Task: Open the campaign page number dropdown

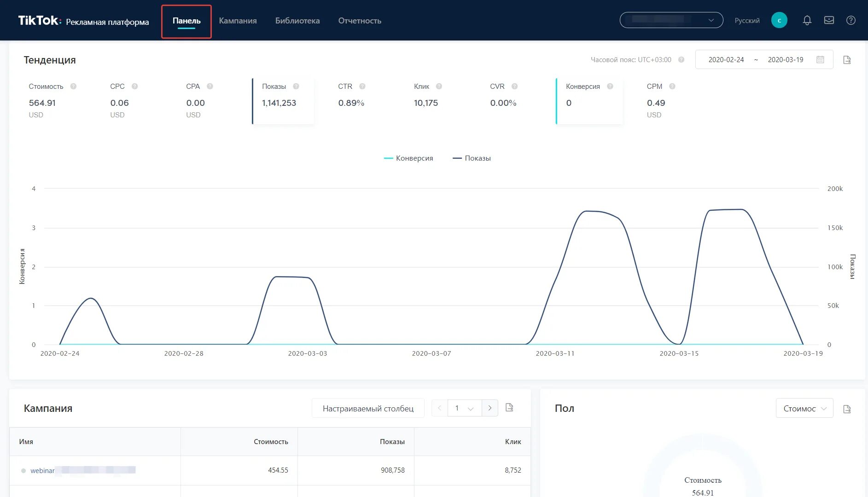Action: [x=465, y=408]
